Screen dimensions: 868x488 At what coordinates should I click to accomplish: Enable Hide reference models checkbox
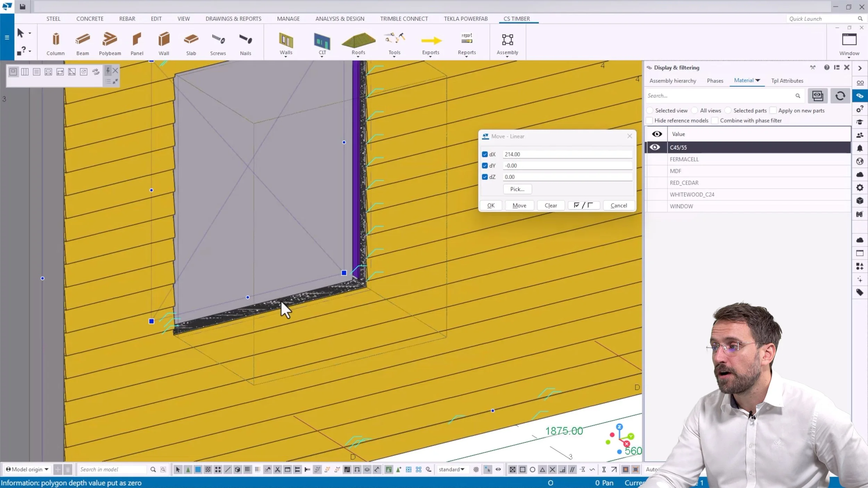click(649, 120)
